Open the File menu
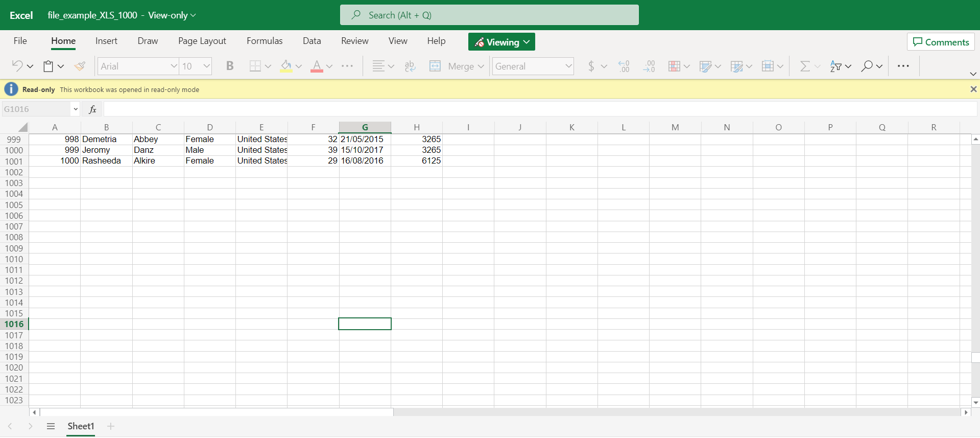The height and width of the screenshot is (438, 980). click(20, 41)
